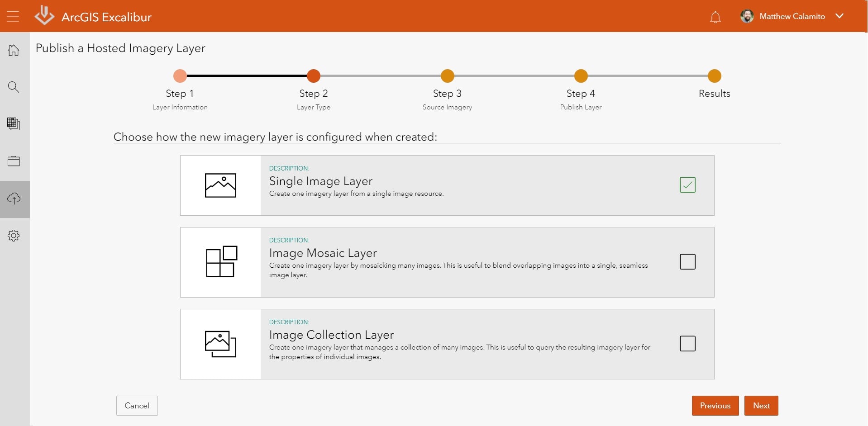
Task: Open the Matthew Calamito account dropdown
Action: click(840, 16)
